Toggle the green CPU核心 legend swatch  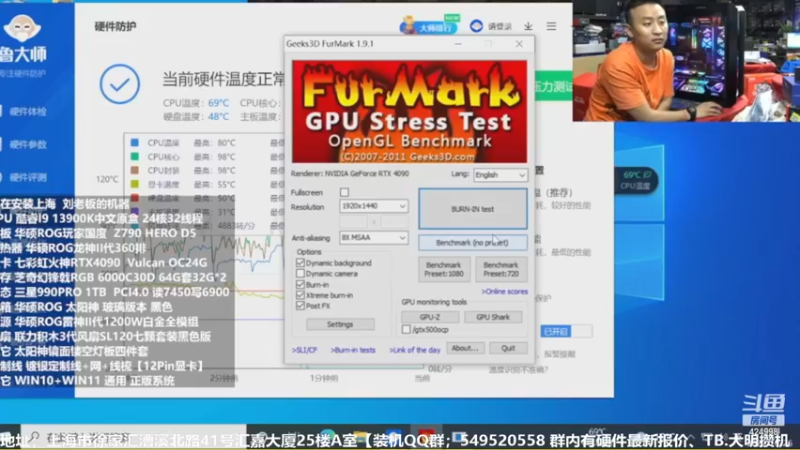click(135, 157)
